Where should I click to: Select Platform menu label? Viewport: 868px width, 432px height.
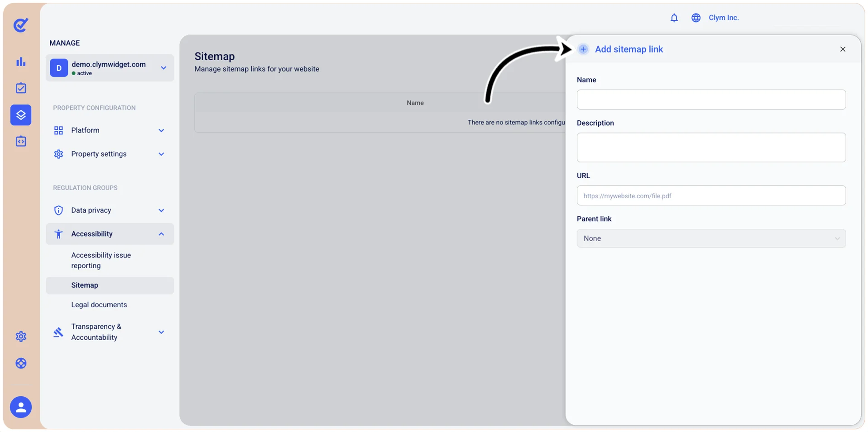[85, 130]
